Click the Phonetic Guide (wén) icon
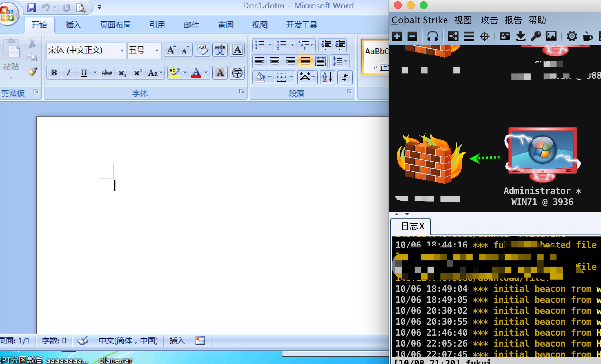This screenshot has width=601, height=364. pos(220,50)
